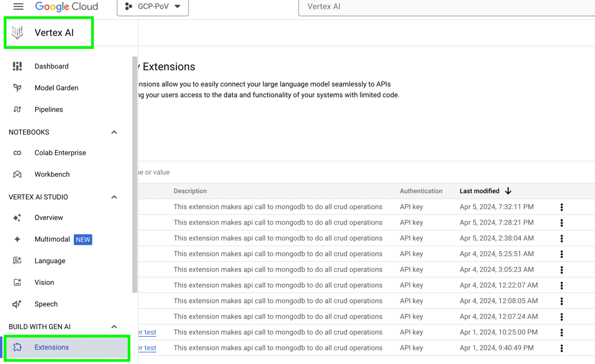Click the sidebar vertical scrollbar
Image resolution: width=595 pixels, height=364 pixels.
click(x=135, y=174)
